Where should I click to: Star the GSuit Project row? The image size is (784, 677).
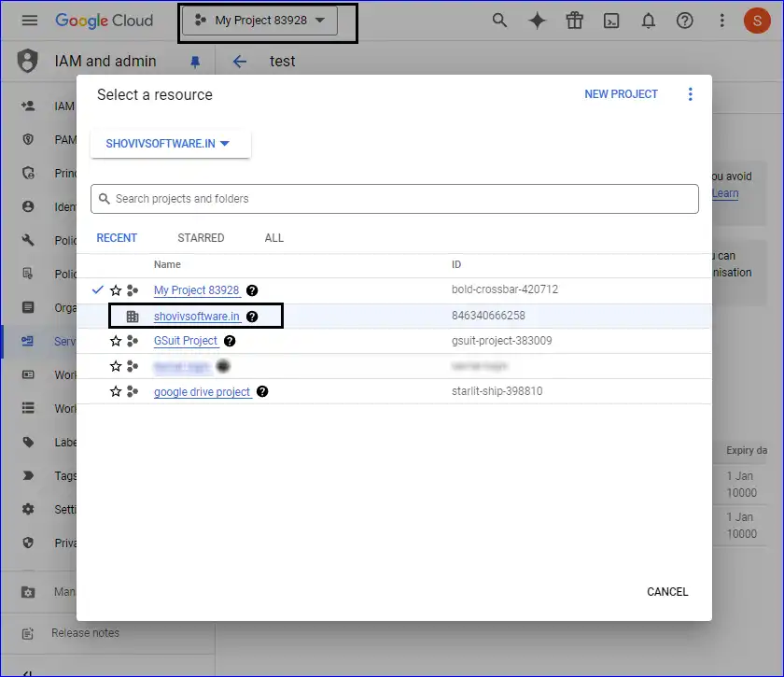(116, 341)
